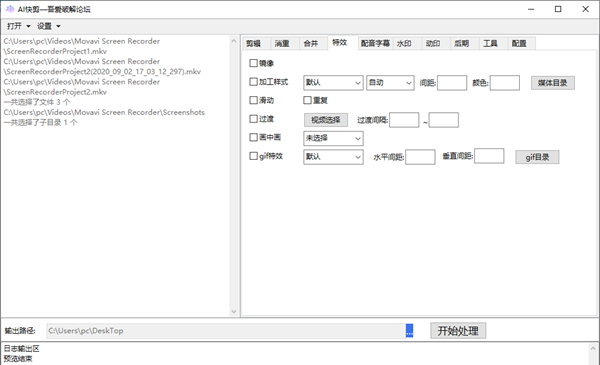Go to the 水印 tab
Screen dimensions: 600x365
click(407, 44)
